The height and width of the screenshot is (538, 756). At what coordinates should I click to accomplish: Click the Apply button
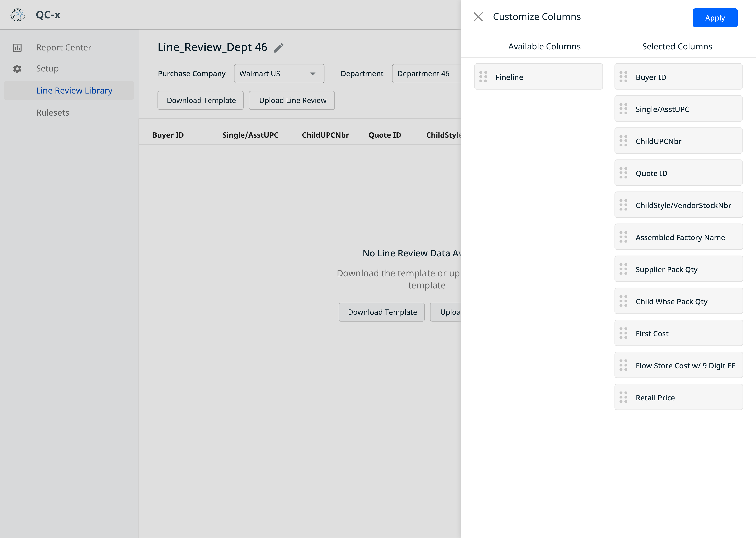(715, 18)
